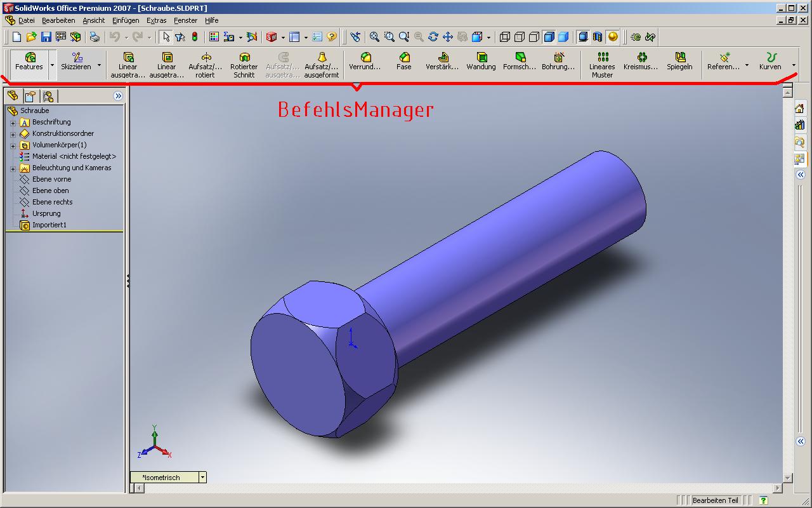Select the Zoom to Area tool
This screenshot has height=508, width=812.
click(389, 37)
